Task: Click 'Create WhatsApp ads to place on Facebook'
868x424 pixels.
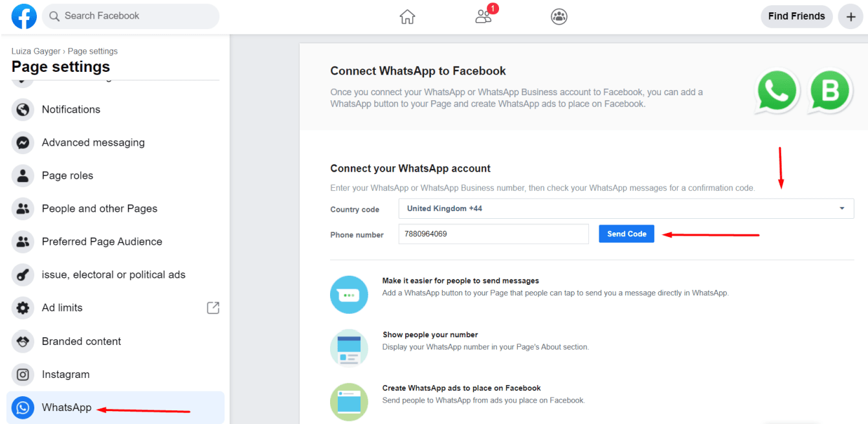Action: coord(462,388)
